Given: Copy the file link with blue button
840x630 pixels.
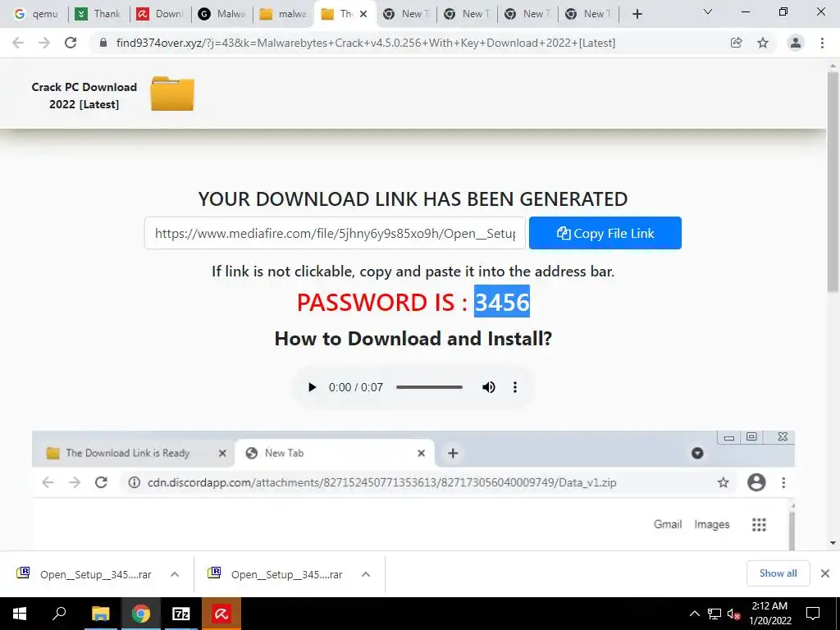Looking at the screenshot, I should click(605, 233).
